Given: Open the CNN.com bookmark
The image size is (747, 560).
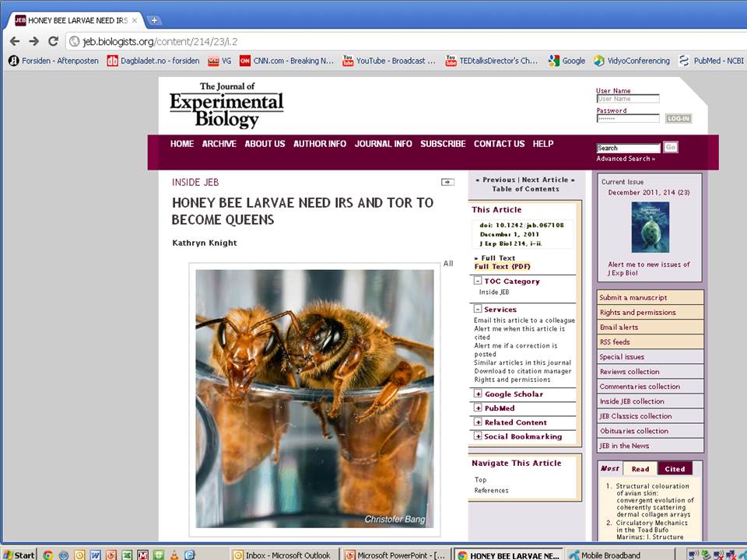Looking at the screenshot, I should click(x=286, y=61).
